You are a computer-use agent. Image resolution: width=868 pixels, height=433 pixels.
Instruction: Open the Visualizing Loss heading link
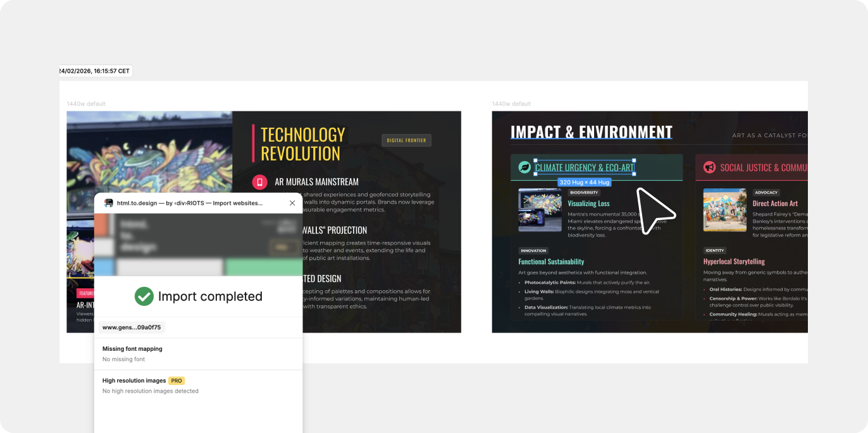(588, 203)
